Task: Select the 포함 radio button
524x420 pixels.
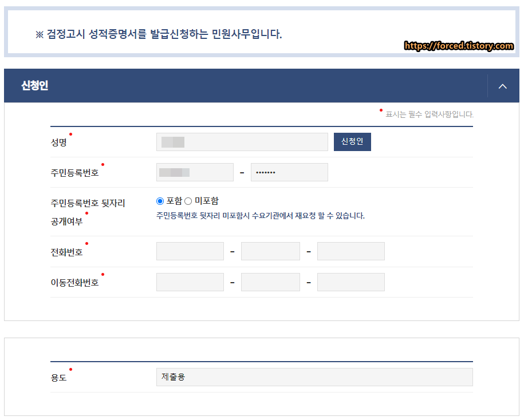Action: point(160,201)
